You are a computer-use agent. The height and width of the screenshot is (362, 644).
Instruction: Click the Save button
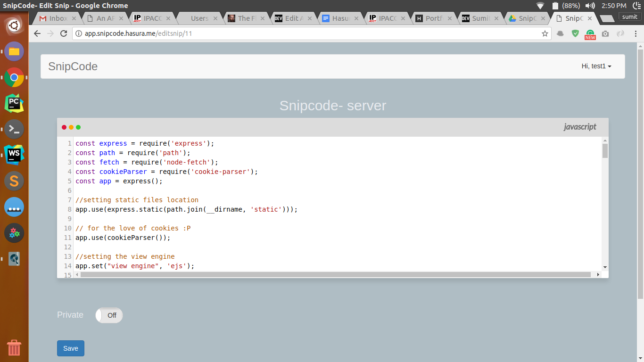71,348
